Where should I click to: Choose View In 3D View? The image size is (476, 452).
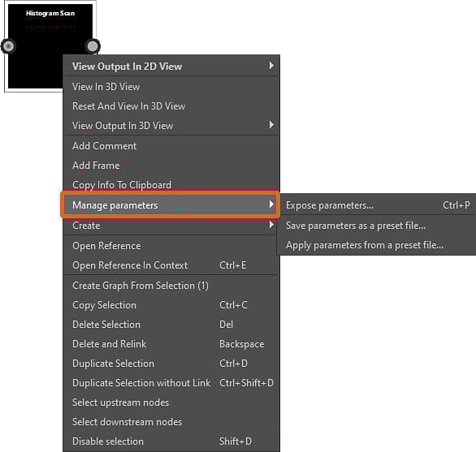point(171,87)
